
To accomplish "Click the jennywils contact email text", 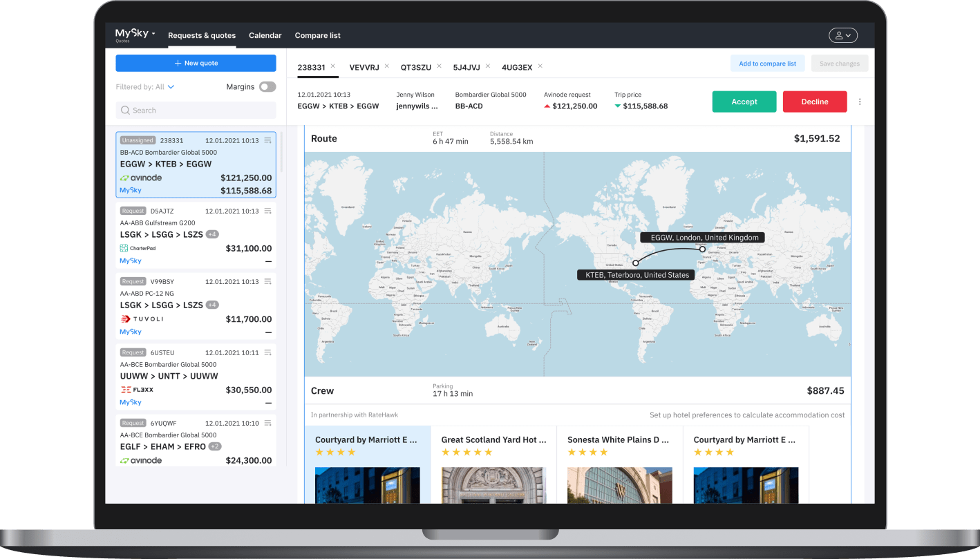I will click(x=417, y=106).
